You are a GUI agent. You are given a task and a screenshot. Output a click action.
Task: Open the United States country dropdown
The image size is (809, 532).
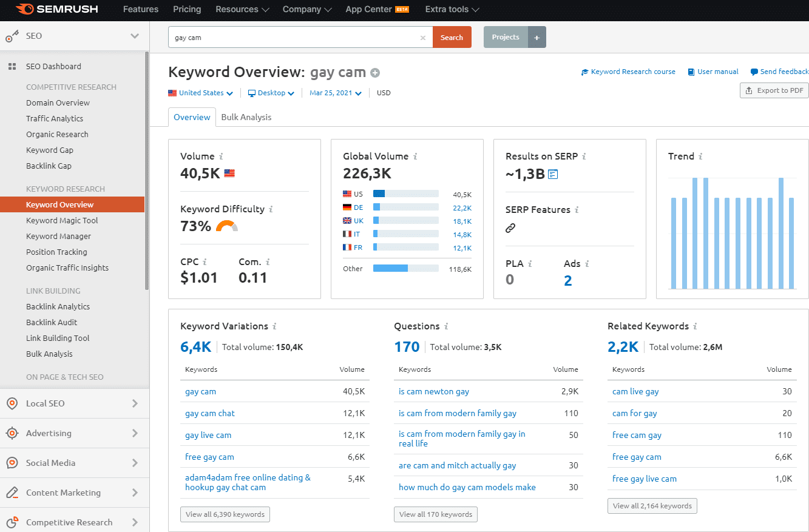(200, 93)
